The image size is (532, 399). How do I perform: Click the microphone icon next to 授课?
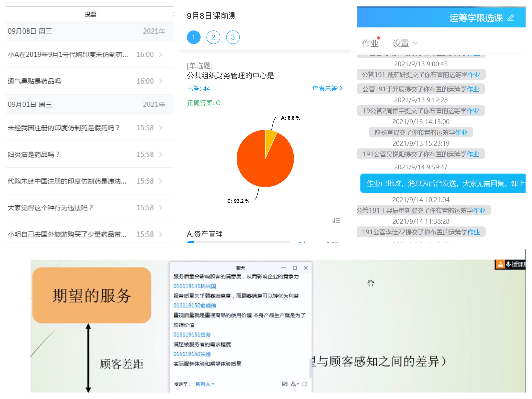tap(508, 264)
